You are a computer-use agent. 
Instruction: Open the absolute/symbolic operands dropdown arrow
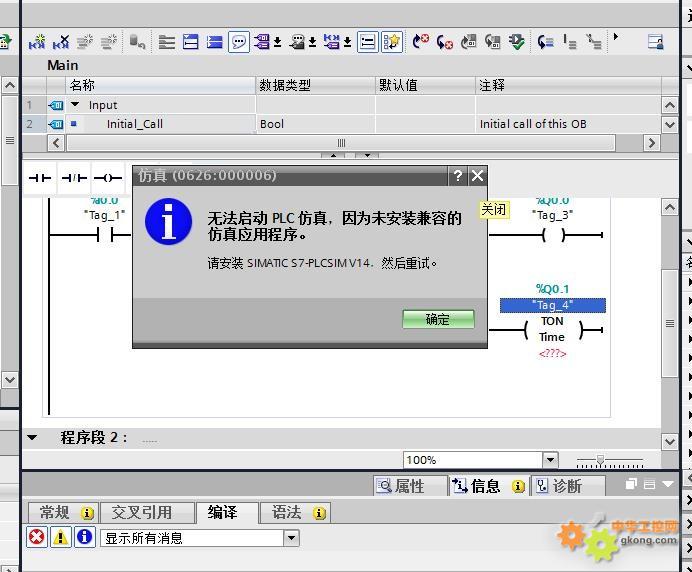click(278, 42)
